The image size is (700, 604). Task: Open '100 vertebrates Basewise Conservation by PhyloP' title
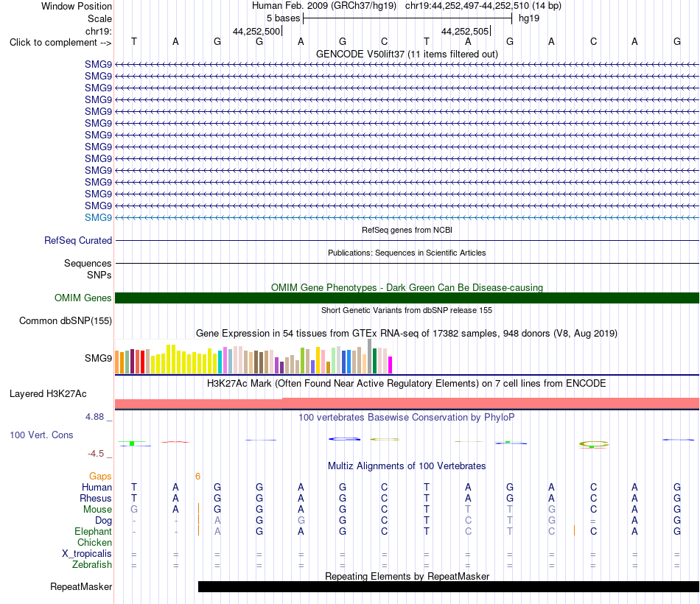(x=407, y=418)
